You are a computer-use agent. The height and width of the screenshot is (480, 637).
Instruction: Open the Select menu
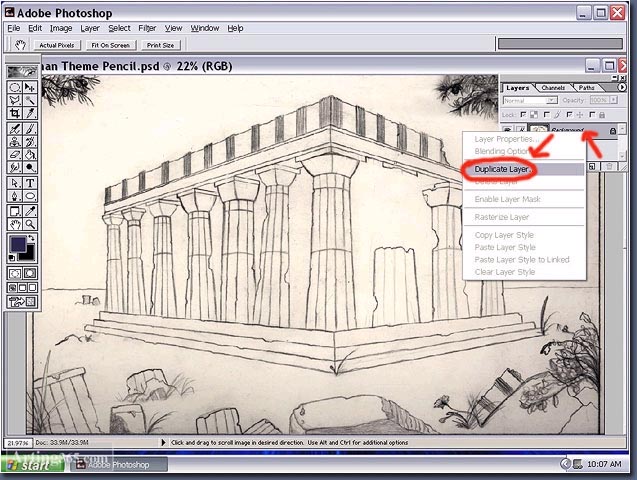coord(119,28)
